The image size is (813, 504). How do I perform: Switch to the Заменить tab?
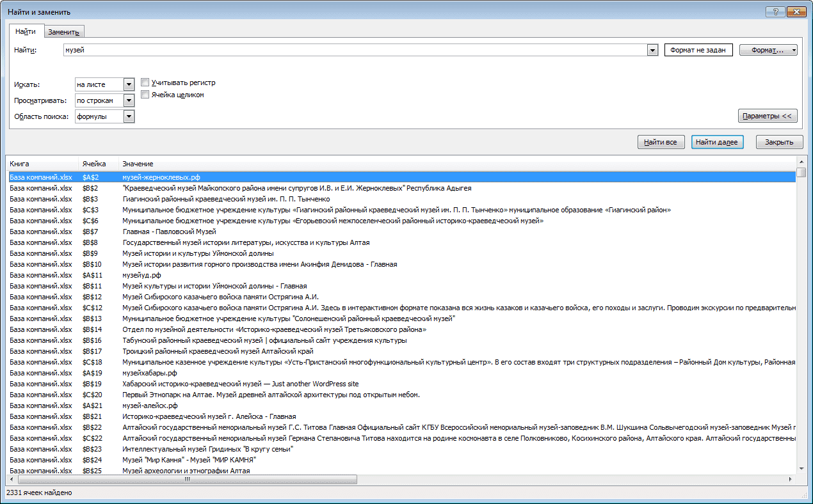63,32
